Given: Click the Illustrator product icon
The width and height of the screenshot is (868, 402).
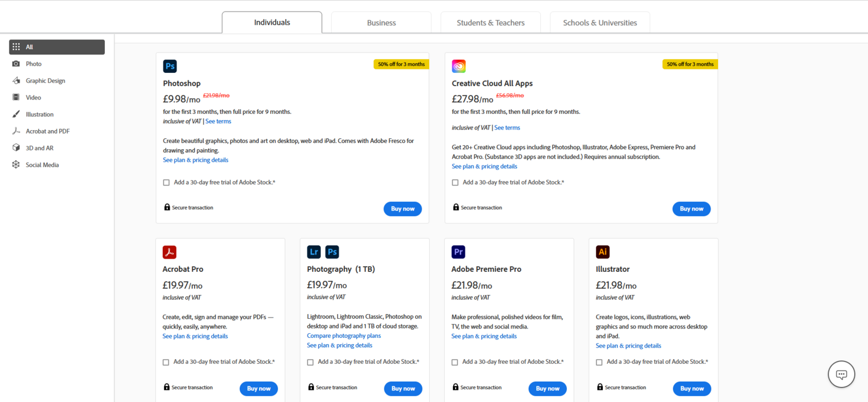Looking at the screenshot, I should (603, 252).
